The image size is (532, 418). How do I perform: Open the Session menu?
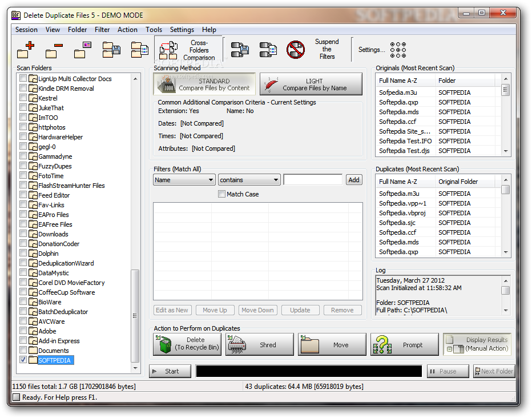26,30
